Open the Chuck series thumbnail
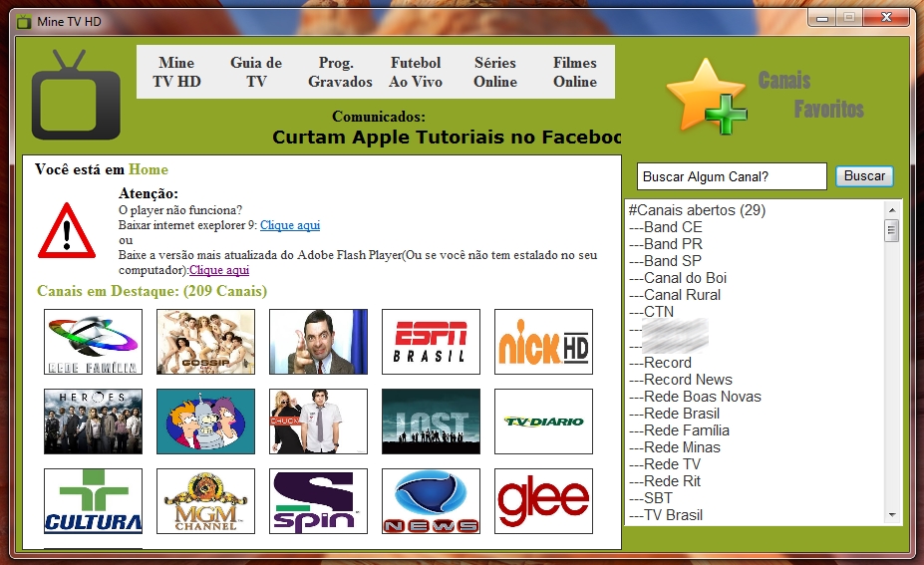 (x=318, y=422)
